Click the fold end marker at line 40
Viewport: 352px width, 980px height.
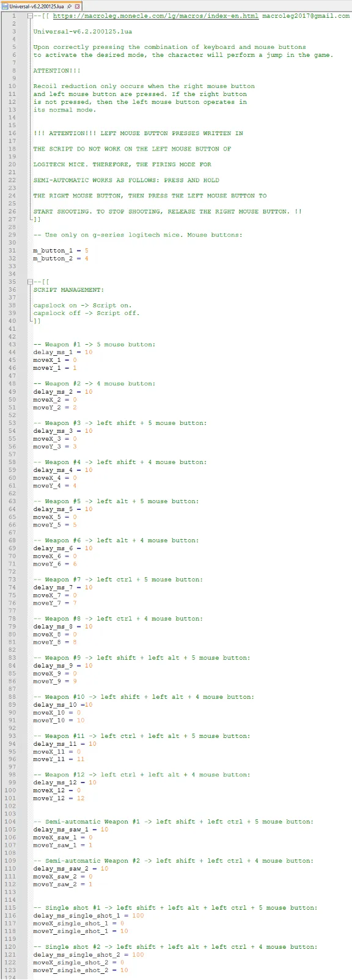29,321
